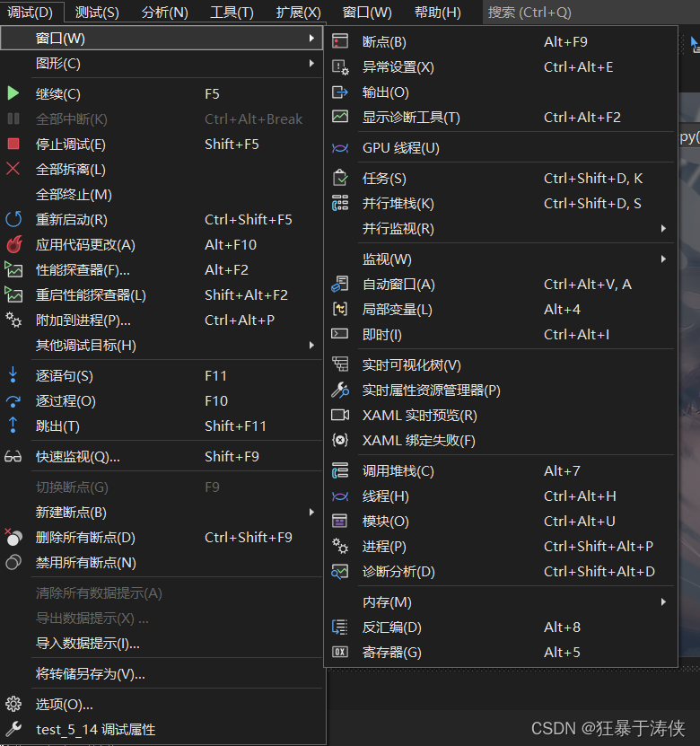700x746 pixels.
Task: Click the Modules window icon beside 模块(O)
Action: click(x=340, y=521)
